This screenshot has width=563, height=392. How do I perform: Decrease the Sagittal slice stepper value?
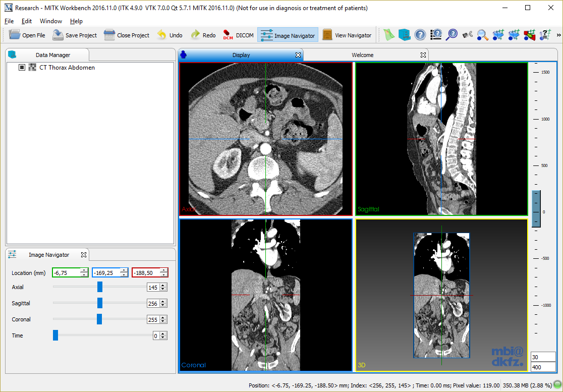pyautogui.click(x=163, y=305)
